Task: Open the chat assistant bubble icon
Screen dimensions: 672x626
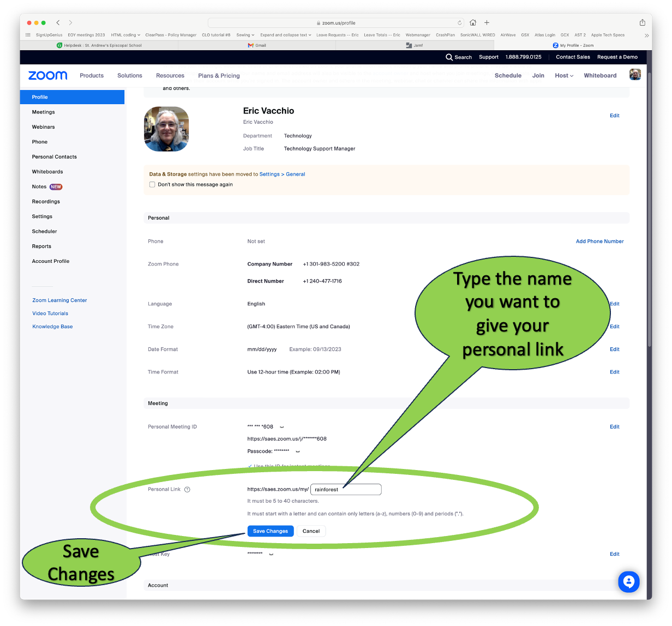Action: pos(628,582)
